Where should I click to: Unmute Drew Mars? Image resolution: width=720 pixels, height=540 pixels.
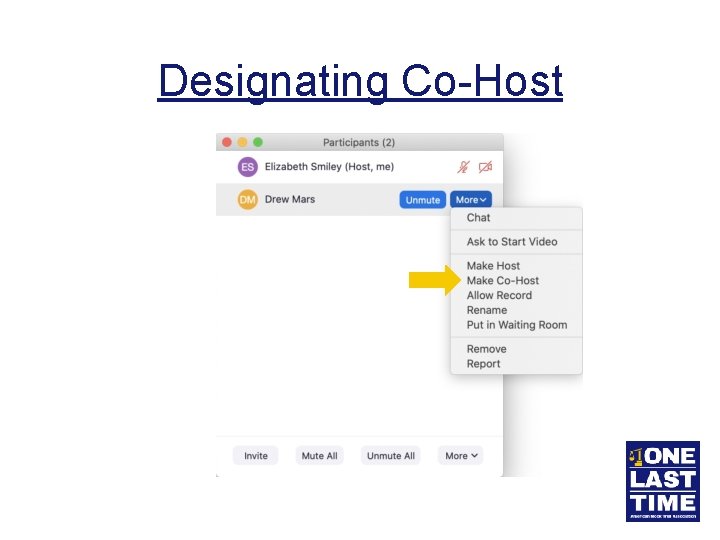pyautogui.click(x=422, y=200)
